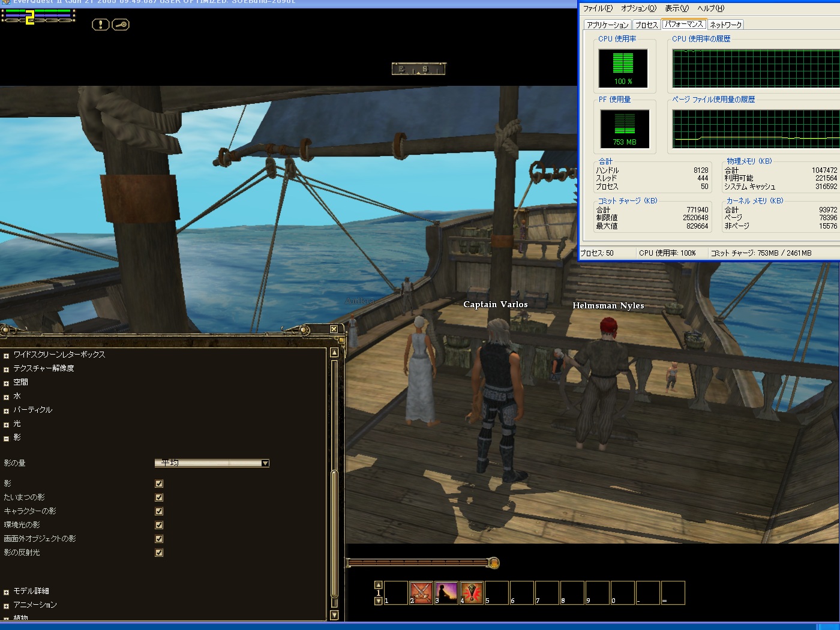Toggle the 画面外オブジェクトの影 checkbox
The image size is (840, 630).
tap(159, 539)
